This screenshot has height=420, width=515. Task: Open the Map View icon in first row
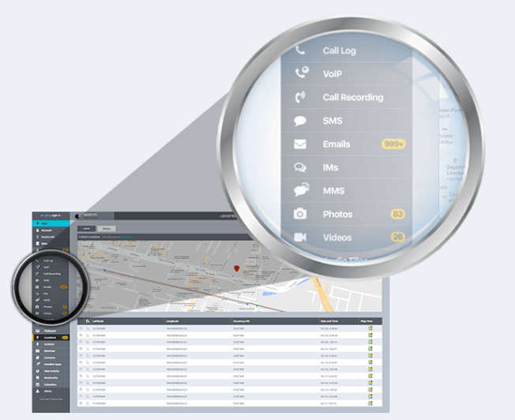pyautogui.click(x=370, y=328)
